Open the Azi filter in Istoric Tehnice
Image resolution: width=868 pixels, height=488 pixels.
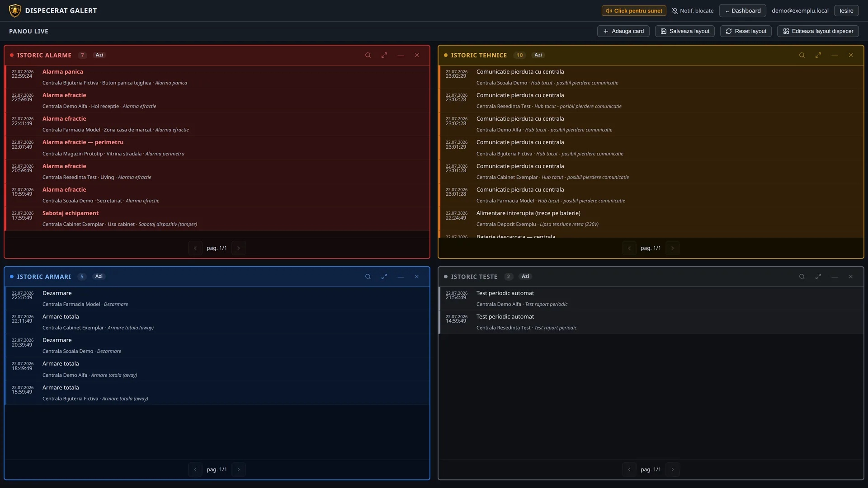click(538, 55)
